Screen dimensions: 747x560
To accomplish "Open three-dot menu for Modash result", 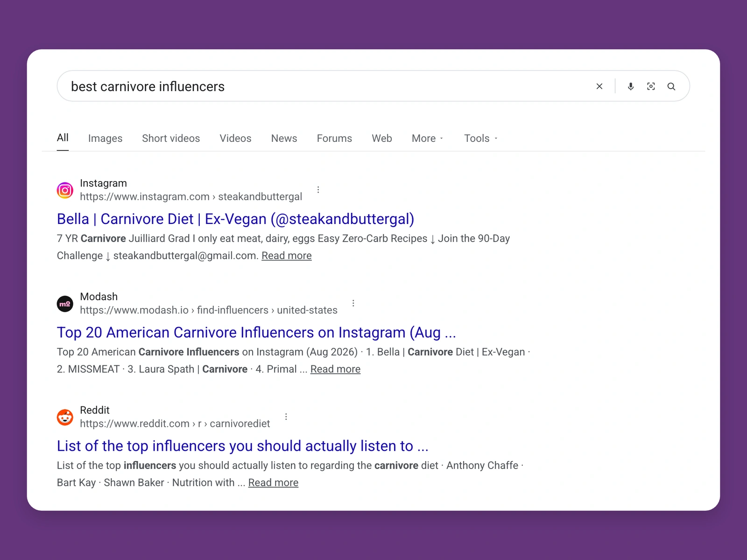I will (353, 303).
